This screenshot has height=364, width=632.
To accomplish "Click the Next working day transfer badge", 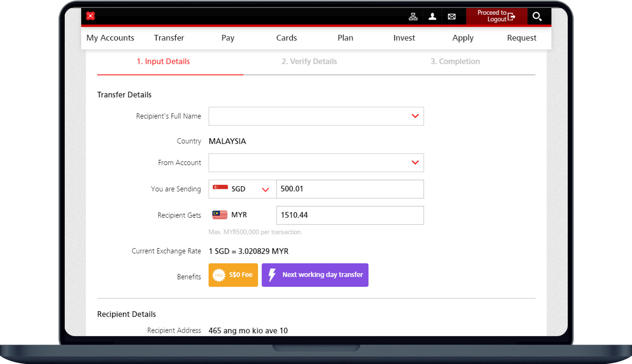I will click(315, 275).
